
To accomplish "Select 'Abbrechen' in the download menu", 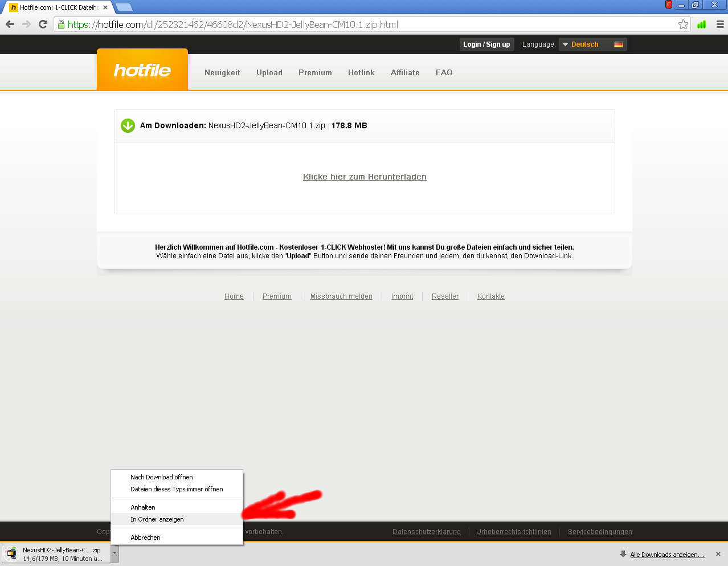I will coord(145,538).
